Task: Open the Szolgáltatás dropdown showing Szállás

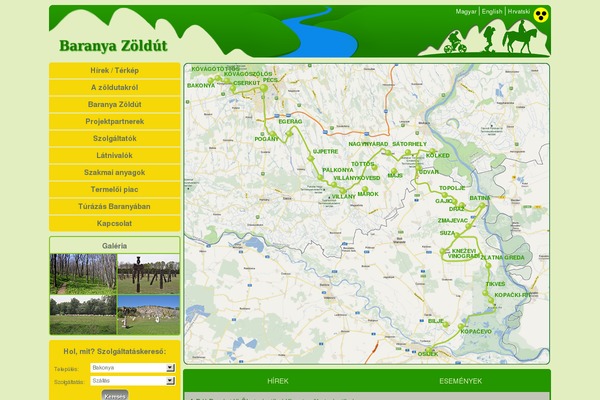Action: [x=133, y=381]
